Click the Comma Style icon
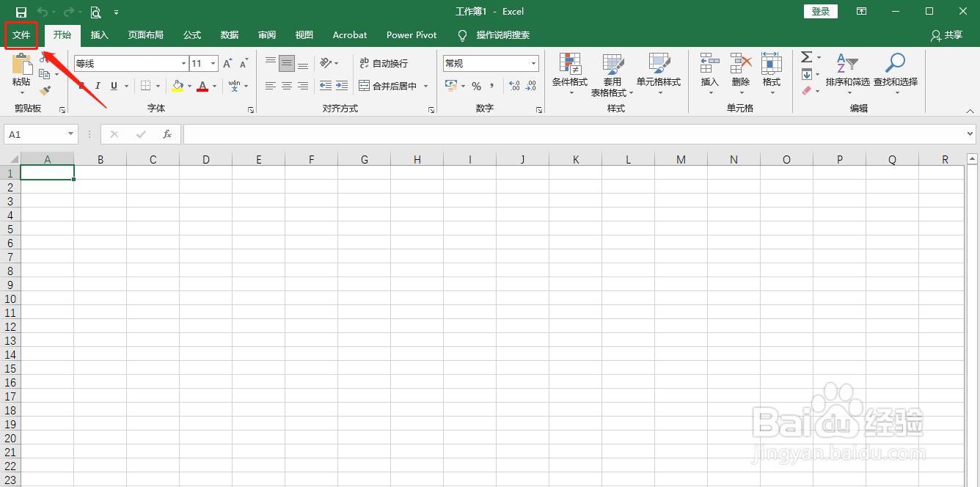Viewport: 980px width, 487px height. coord(492,86)
